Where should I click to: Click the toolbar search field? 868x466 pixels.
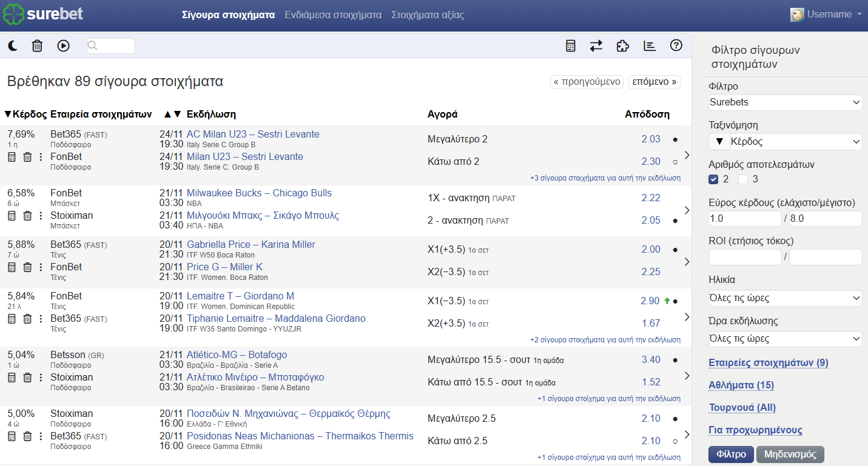[x=111, y=45]
